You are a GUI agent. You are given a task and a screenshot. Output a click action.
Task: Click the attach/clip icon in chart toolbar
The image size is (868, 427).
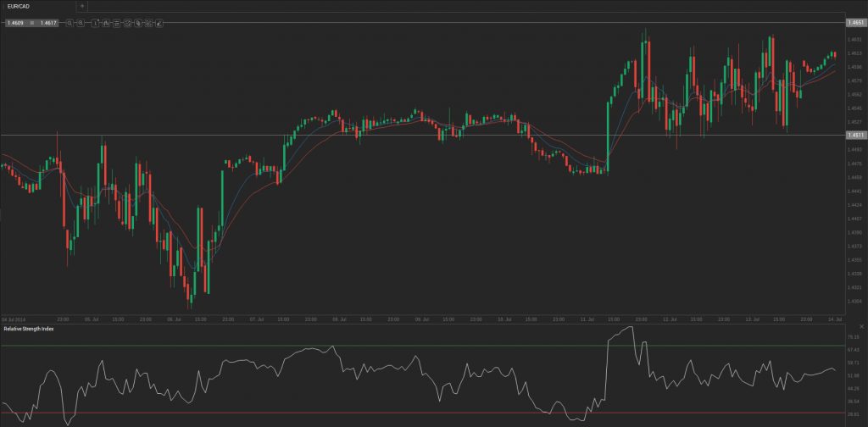[x=137, y=23]
